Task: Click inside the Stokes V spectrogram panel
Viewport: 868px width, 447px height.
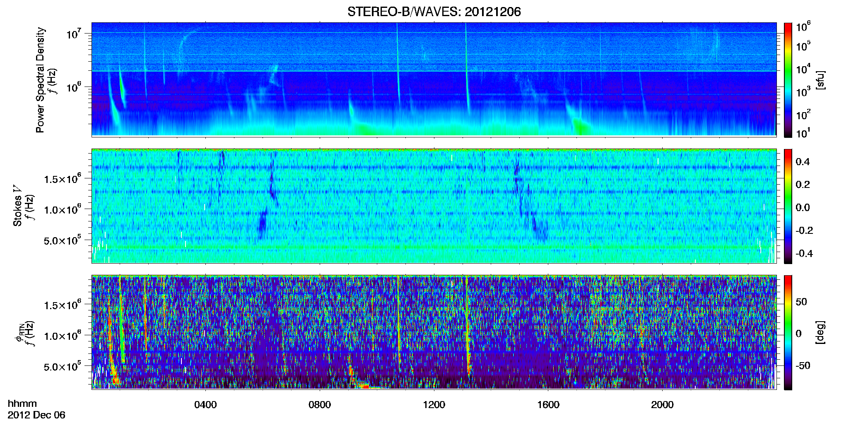Action: tap(434, 206)
